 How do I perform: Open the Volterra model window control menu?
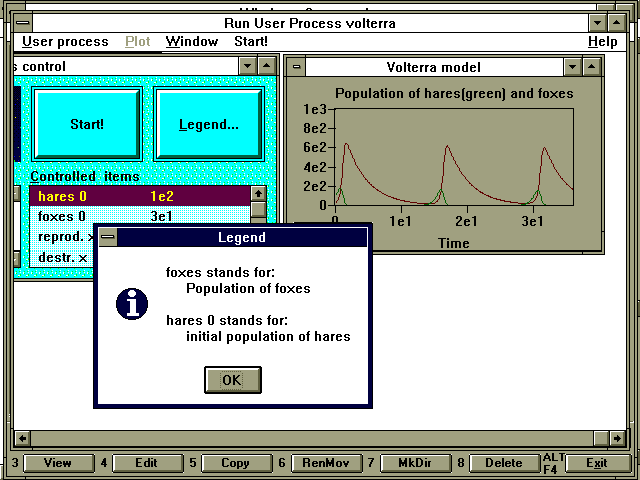(x=295, y=67)
